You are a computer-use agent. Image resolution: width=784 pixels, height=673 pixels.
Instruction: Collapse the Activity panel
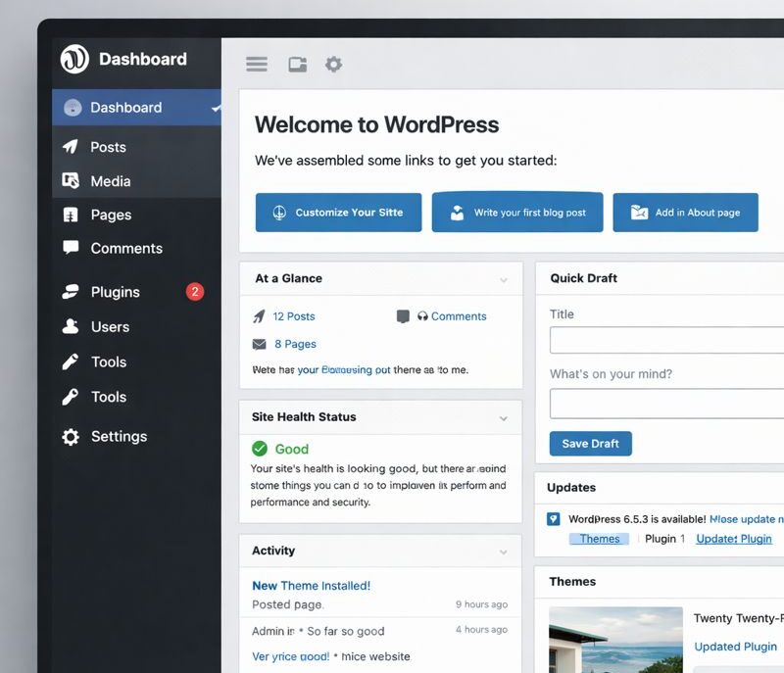pos(504,553)
